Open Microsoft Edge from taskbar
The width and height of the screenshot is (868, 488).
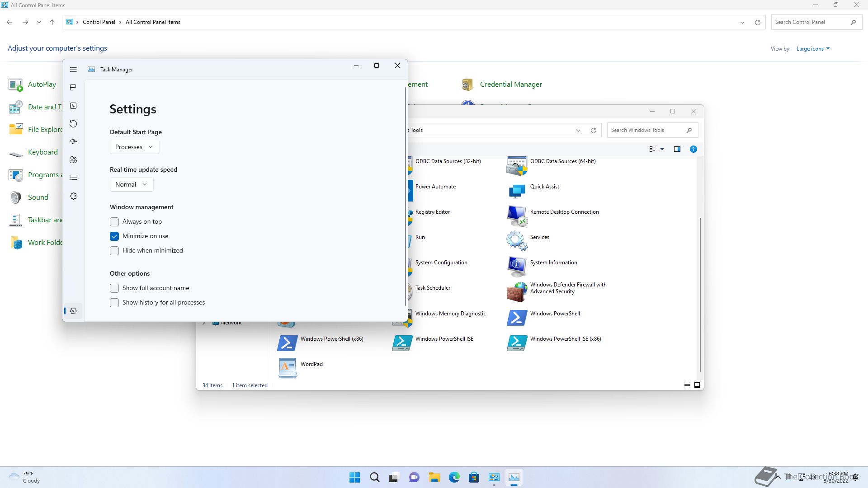[x=454, y=478]
